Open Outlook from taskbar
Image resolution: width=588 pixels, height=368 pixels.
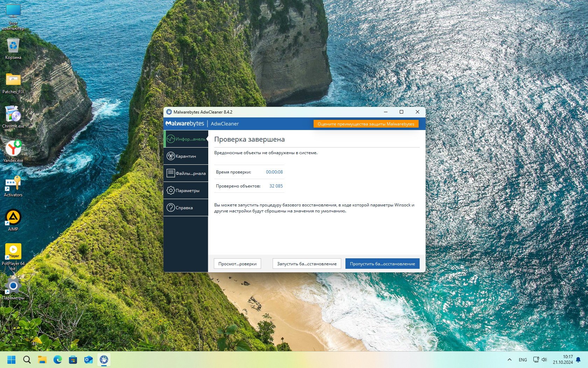(x=89, y=360)
